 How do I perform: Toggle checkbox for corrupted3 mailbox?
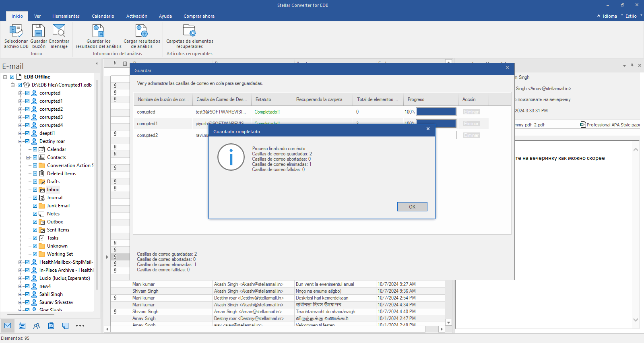coord(27,117)
